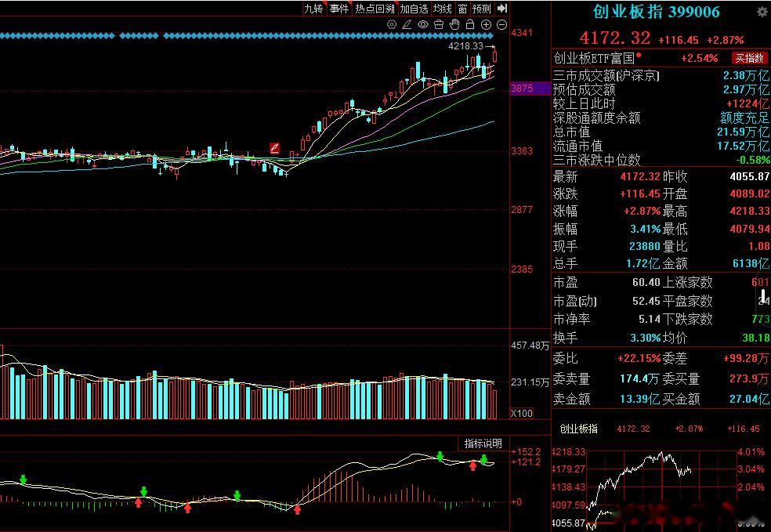Click 下跌家数 value 773
The width and height of the screenshot is (771, 532).
760,320
